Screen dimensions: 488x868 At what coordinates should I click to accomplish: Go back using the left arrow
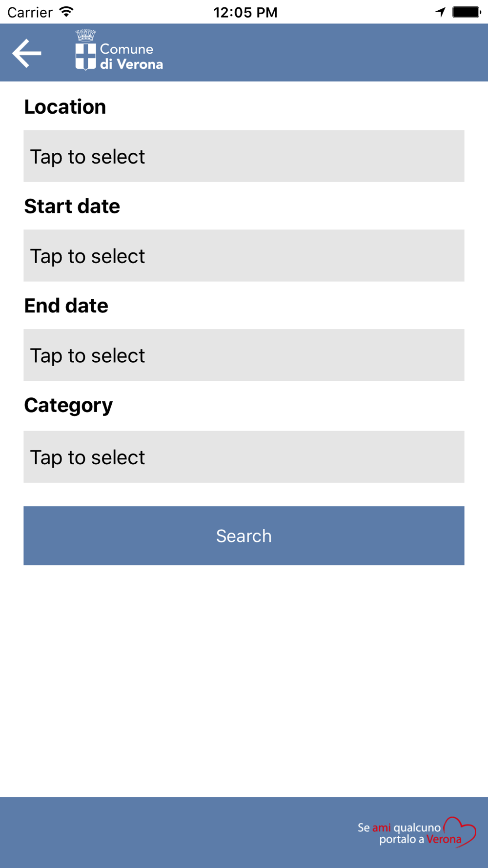[x=27, y=53]
